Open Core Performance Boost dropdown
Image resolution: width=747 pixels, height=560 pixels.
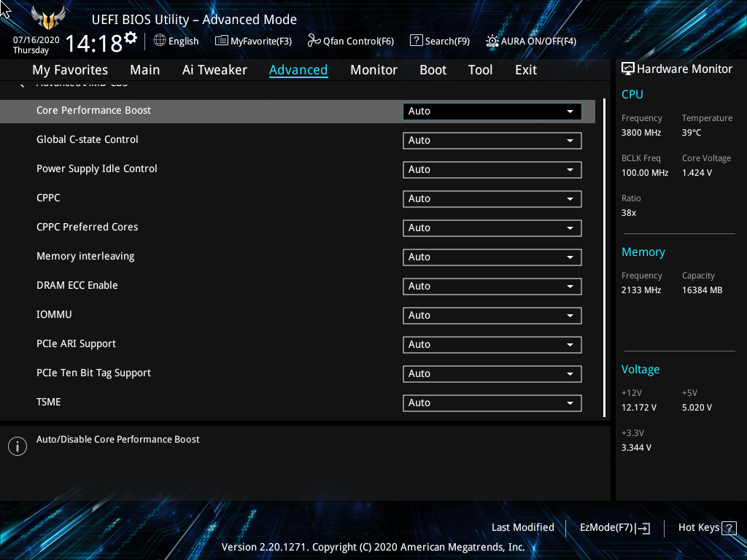tap(492, 112)
